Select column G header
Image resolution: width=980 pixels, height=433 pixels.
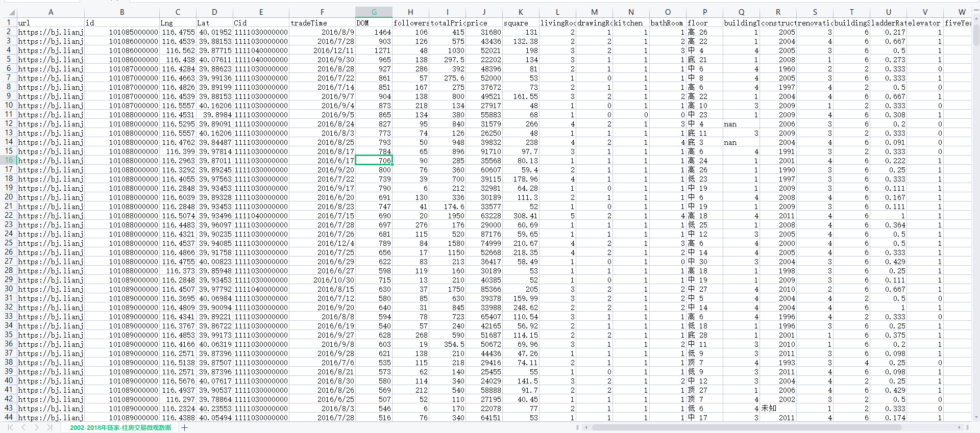click(374, 12)
